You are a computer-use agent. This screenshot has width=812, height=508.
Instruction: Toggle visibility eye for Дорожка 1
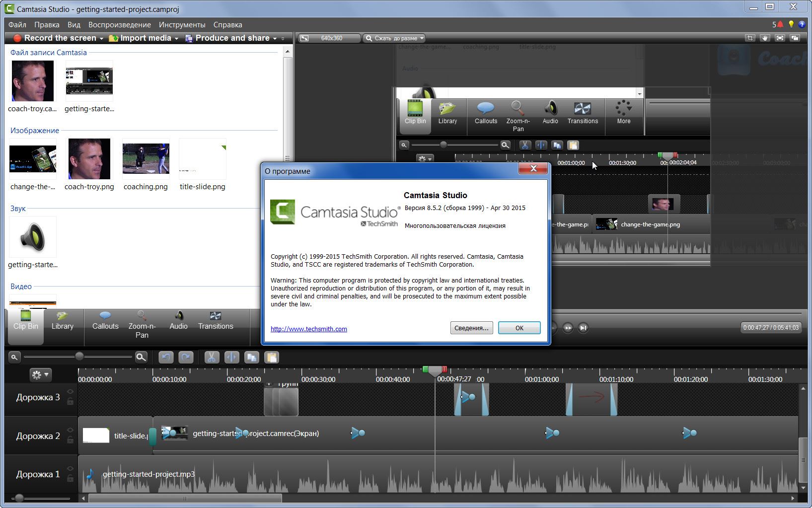coord(70,469)
